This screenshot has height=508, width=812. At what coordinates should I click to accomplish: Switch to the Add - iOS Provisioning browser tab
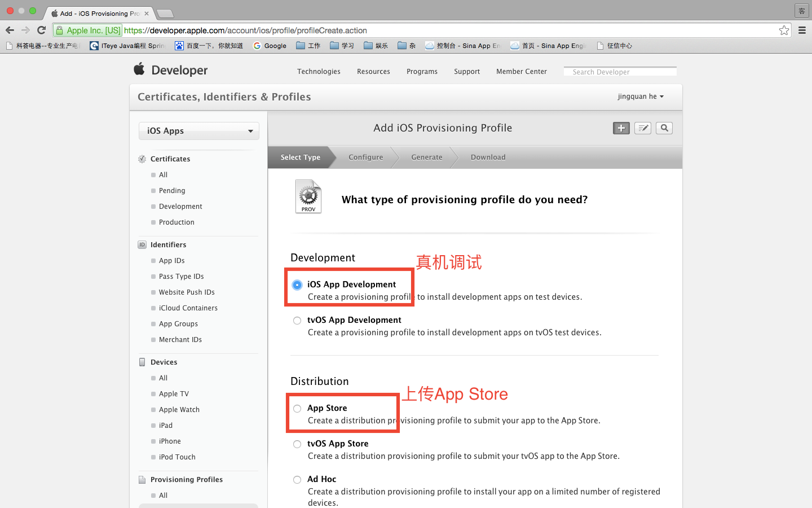99,13
